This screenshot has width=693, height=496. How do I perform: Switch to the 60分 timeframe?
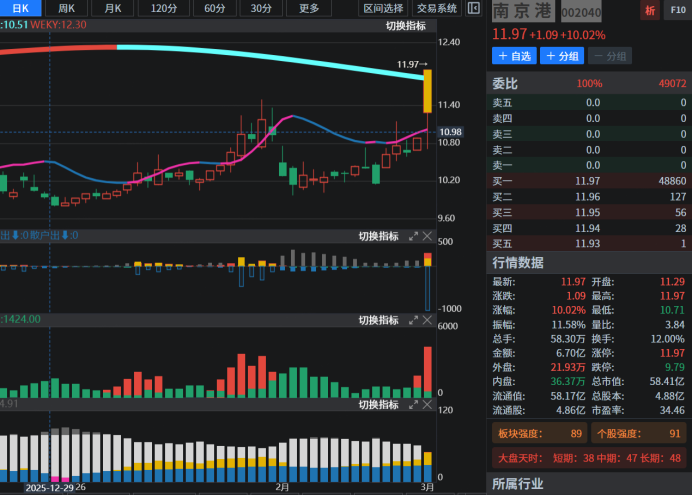(x=214, y=9)
